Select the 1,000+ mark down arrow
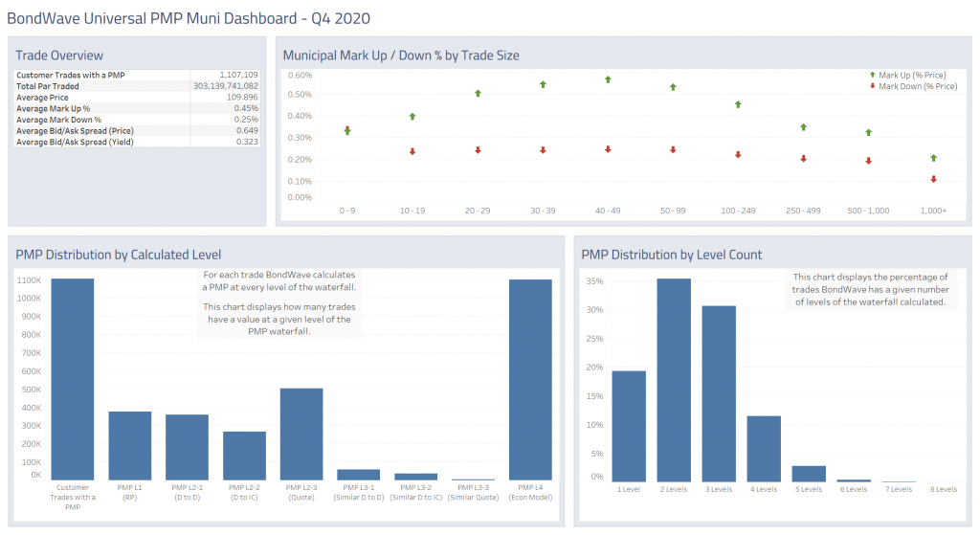980x535 pixels. click(x=933, y=179)
